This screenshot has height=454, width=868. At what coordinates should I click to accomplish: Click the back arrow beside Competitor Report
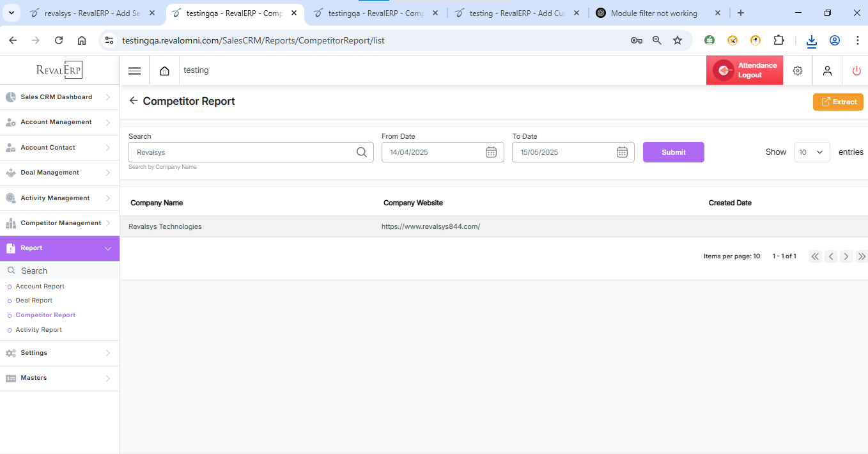pyautogui.click(x=133, y=101)
